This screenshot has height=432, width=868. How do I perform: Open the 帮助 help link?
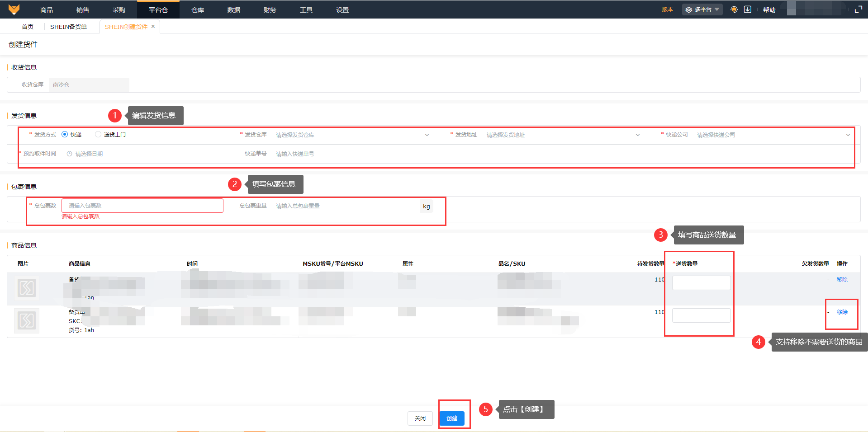click(769, 10)
